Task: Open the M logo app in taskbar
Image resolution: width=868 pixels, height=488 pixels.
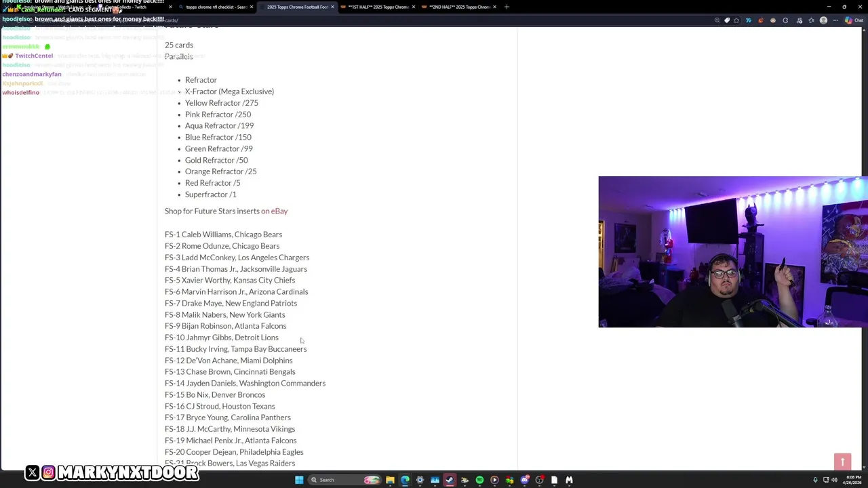Action: coord(569,480)
